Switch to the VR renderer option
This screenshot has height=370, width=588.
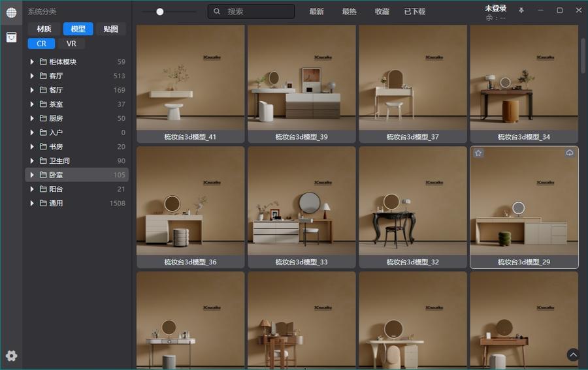[71, 44]
